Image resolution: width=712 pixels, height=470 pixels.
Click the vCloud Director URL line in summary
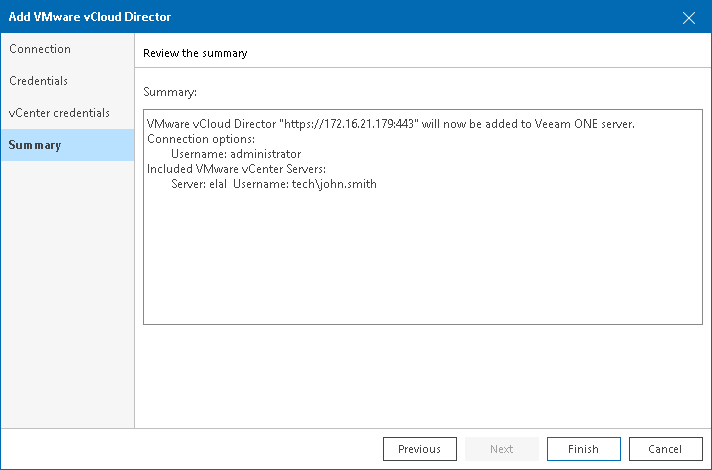click(x=390, y=124)
